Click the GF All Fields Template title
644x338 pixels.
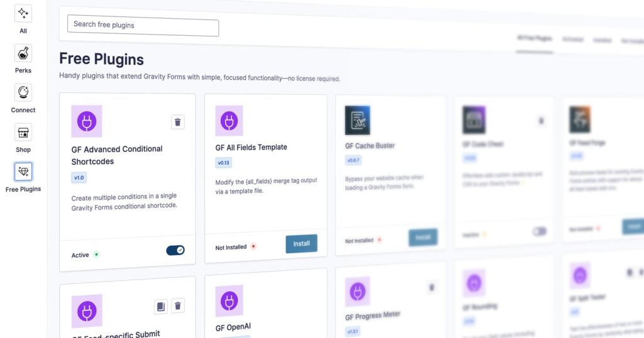[252, 147]
